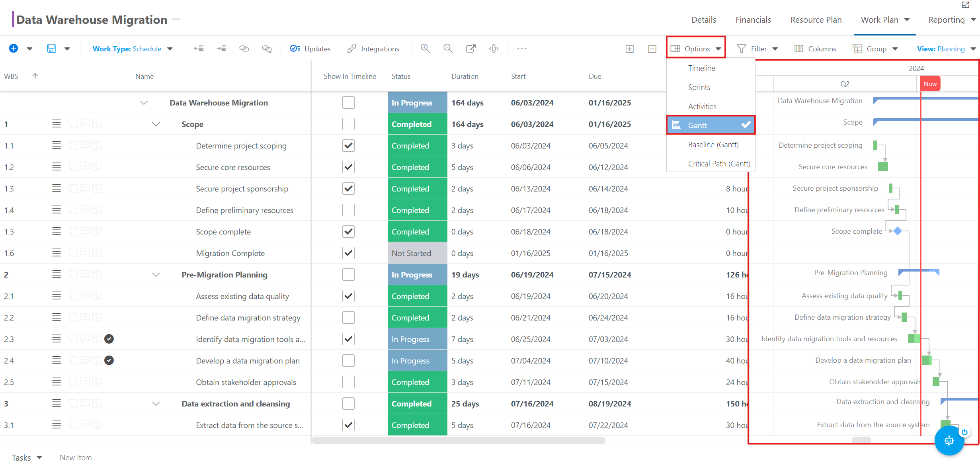Open the ellipsis next to project title
Viewport: 980px width, 471px height.
pos(176,20)
